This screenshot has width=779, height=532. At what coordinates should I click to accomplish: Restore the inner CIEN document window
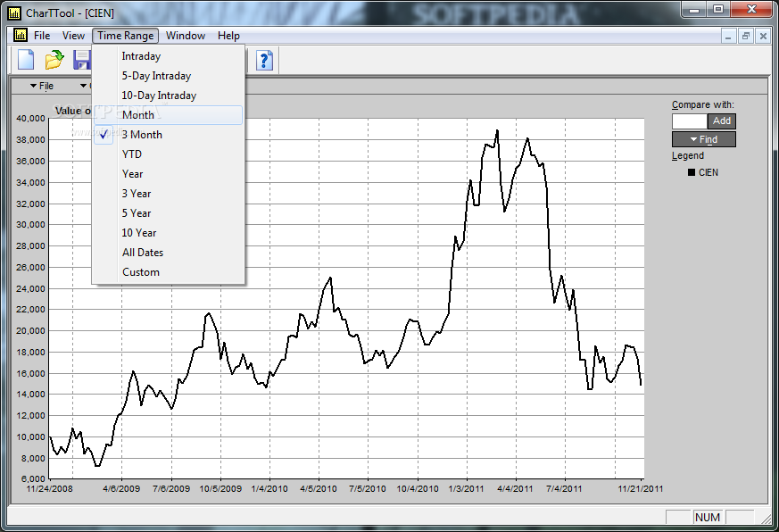tap(746, 36)
